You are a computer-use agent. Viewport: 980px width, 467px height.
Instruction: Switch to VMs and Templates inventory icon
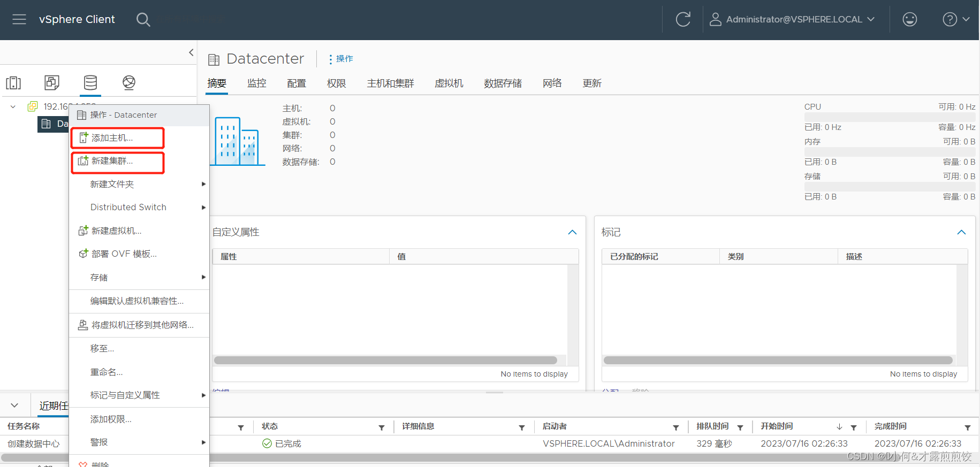point(52,82)
